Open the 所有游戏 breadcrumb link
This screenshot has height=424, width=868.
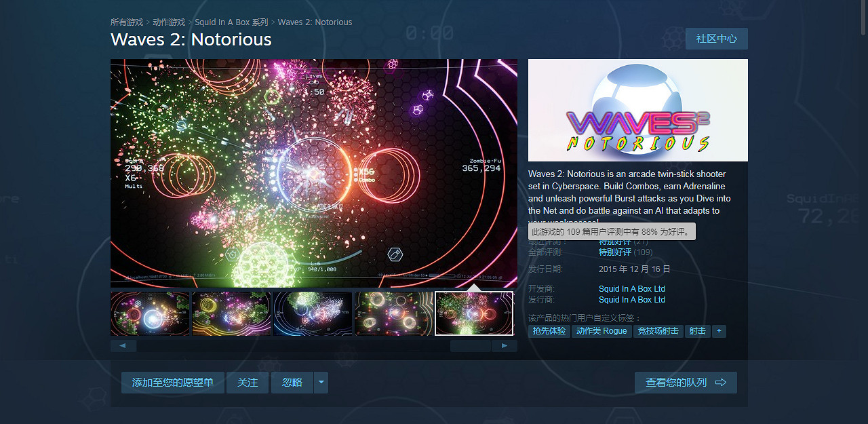(x=127, y=22)
